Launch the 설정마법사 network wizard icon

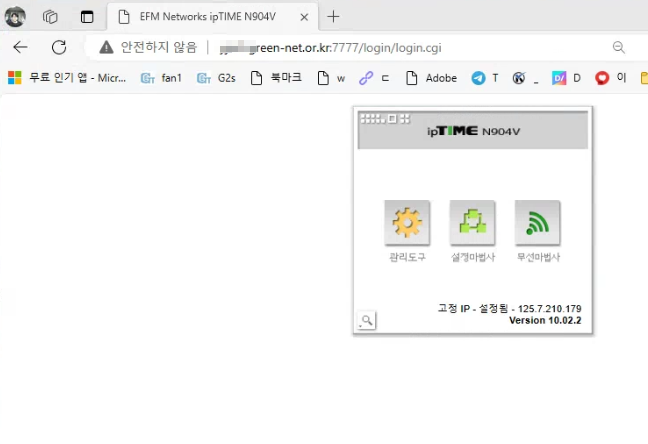472,222
